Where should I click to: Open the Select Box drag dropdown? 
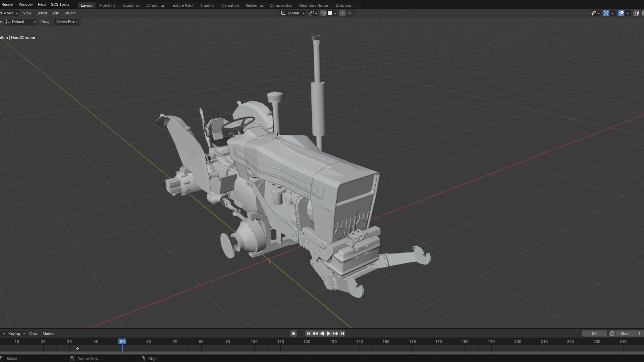click(x=67, y=22)
